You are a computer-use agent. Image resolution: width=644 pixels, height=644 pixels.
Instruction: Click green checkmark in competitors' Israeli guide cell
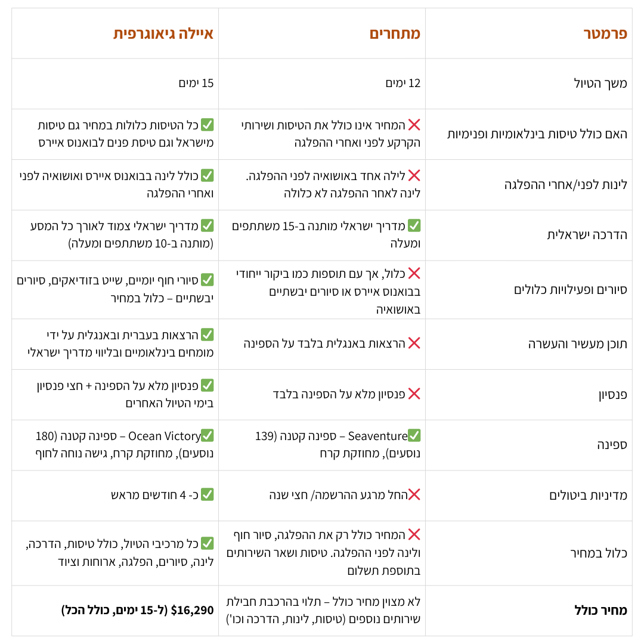pos(414,225)
